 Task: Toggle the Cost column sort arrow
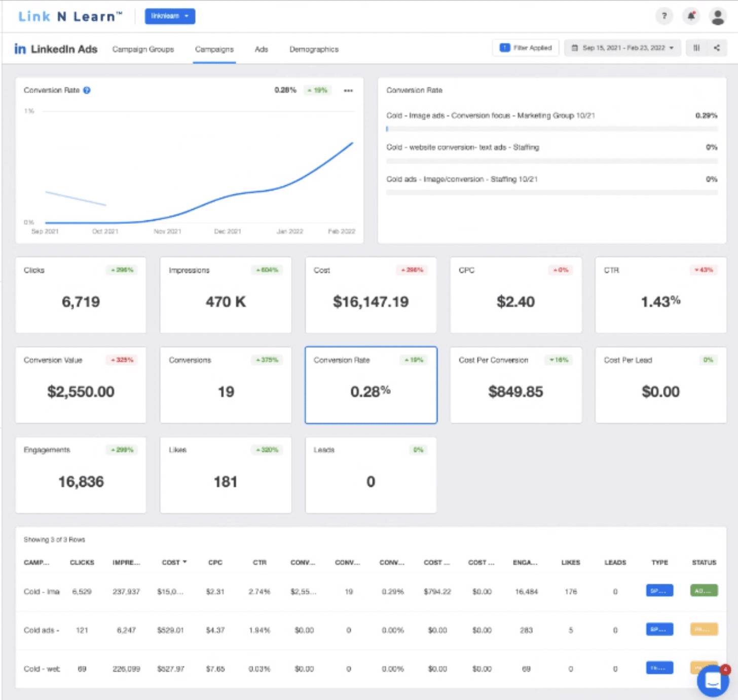(x=184, y=562)
